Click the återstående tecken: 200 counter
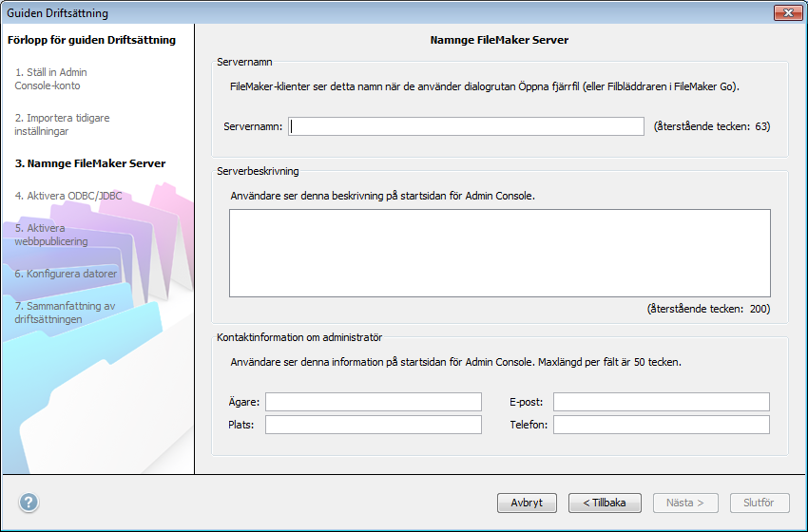The width and height of the screenshot is (808, 532). point(708,309)
